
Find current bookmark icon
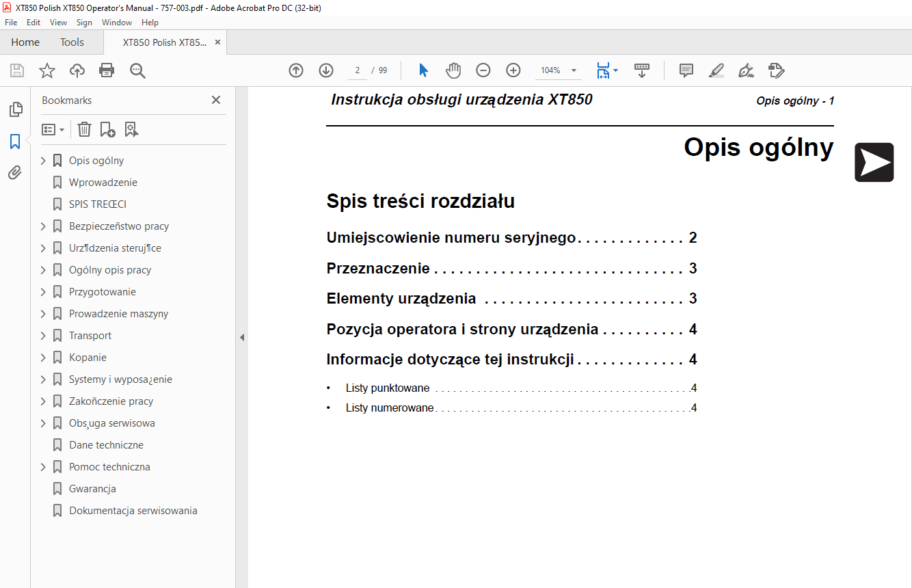[131, 129]
